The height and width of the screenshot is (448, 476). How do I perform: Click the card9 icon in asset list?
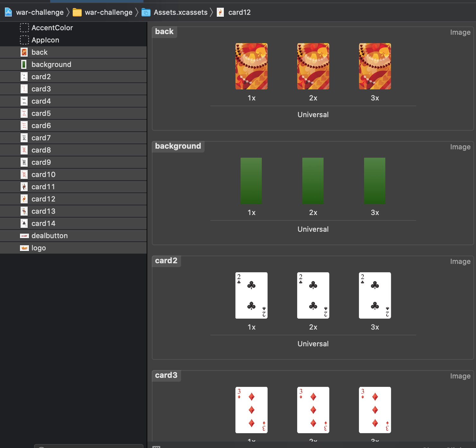[x=24, y=162]
